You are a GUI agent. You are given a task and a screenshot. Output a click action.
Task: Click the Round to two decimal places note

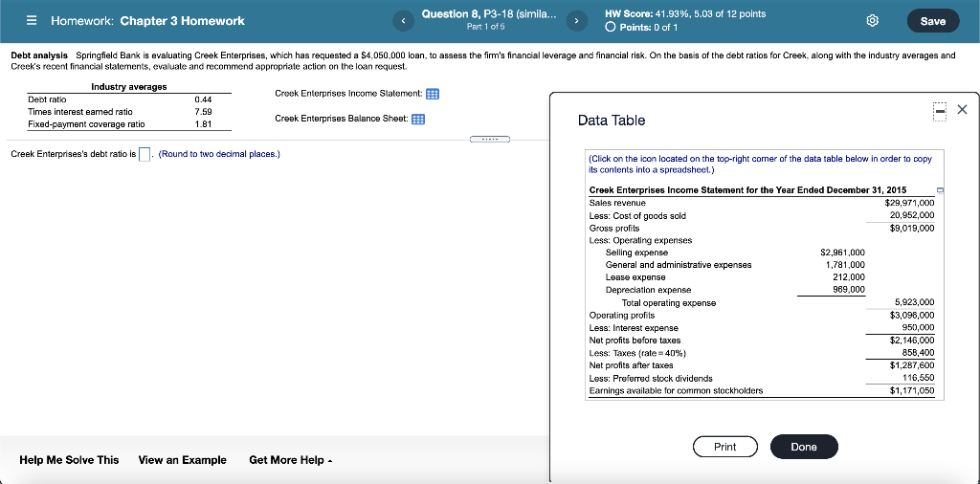pos(219,154)
